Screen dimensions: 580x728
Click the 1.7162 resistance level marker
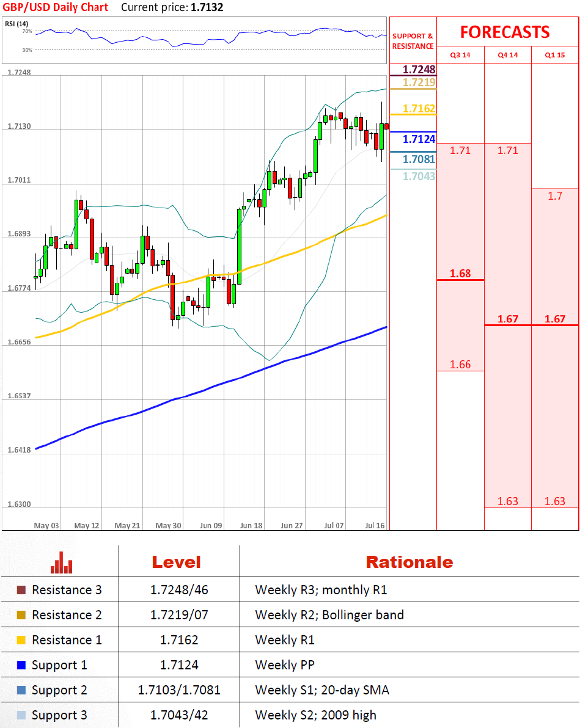[419, 109]
